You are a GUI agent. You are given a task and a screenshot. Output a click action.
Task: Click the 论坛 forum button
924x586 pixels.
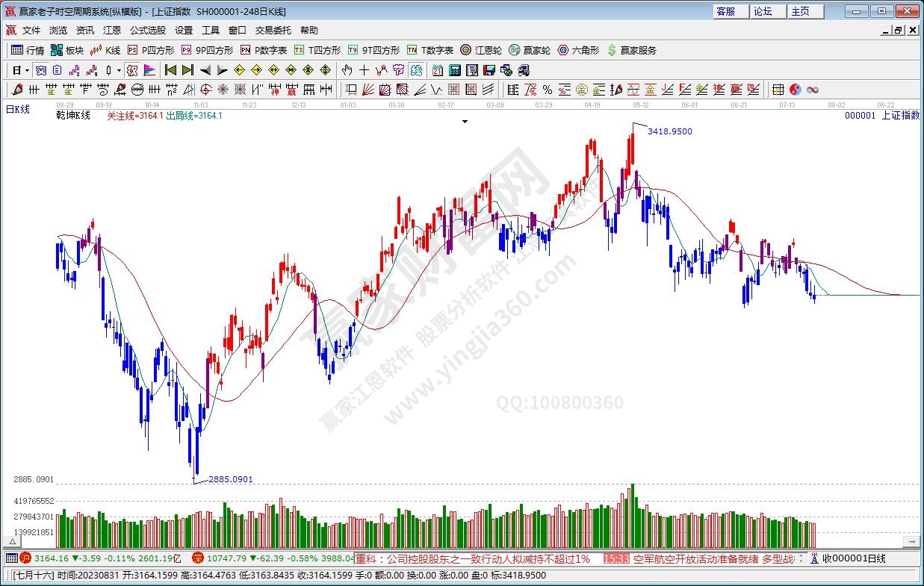(x=763, y=11)
